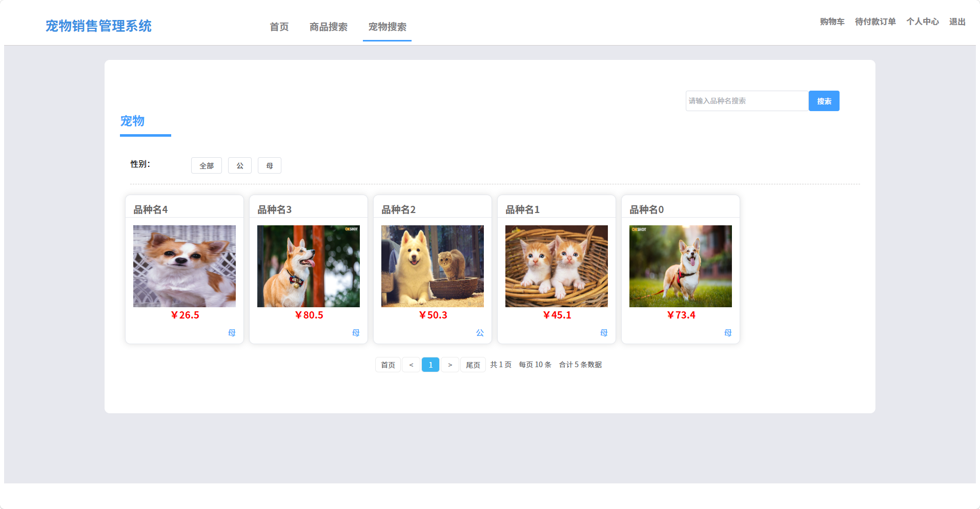Click the 品种名3 card title
This screenshot has width=980, height=509.
[x=275, y=209]
